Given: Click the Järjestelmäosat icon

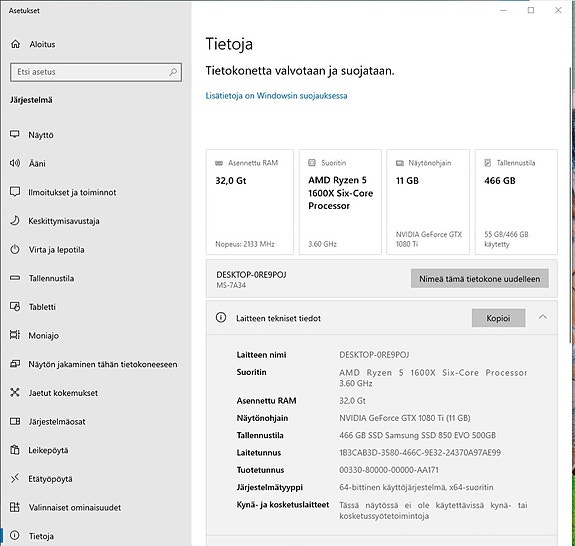Looking at the screenshot, I should coord(15,421).
